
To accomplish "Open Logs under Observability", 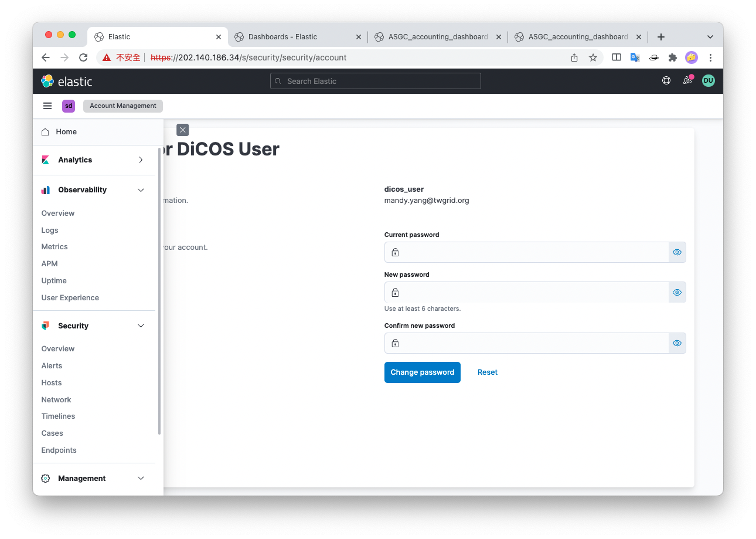I will click(50, 230).
